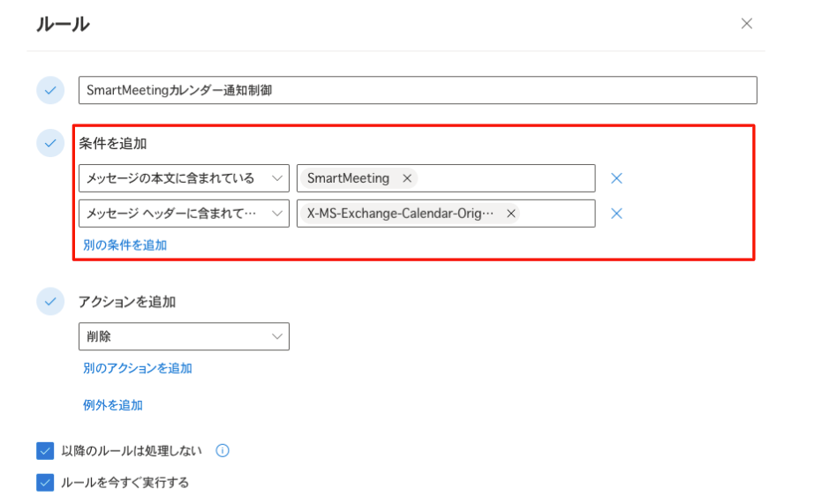
Task: Remove the X-MS-Exchange-Calendar header tag
Action: (x=510, y=214)
